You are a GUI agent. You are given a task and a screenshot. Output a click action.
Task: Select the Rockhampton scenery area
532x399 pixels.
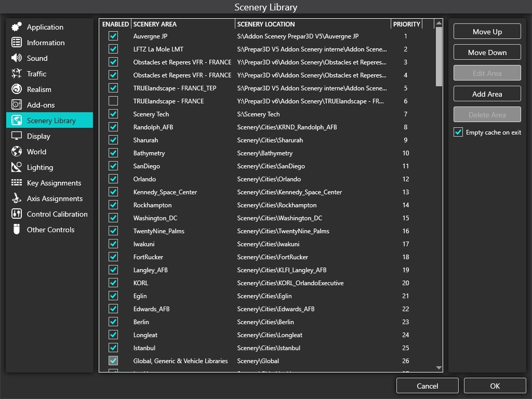[x=267, y=205]
